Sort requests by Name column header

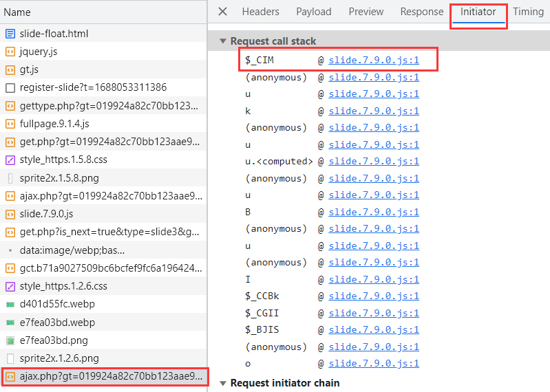pyautogui.click(x=17, y=12)
